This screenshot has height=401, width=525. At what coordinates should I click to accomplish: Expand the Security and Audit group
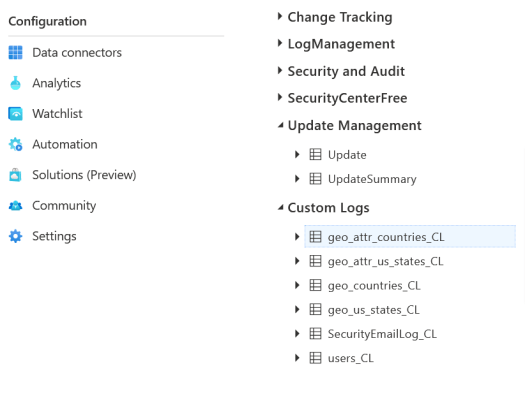pyautogui.click(x=280, y=71)
